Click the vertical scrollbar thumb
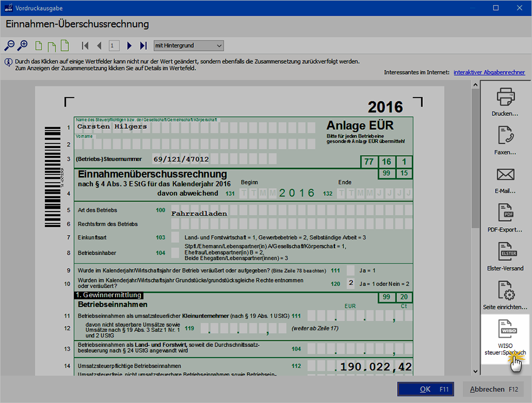This screenshot has width=532, height=403. click(475, 158)
